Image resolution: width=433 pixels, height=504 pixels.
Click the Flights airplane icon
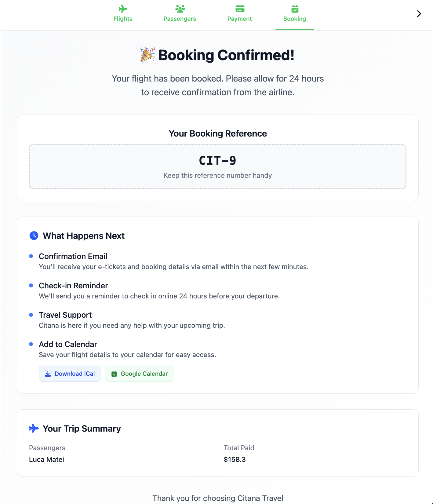tap(123, 9)
